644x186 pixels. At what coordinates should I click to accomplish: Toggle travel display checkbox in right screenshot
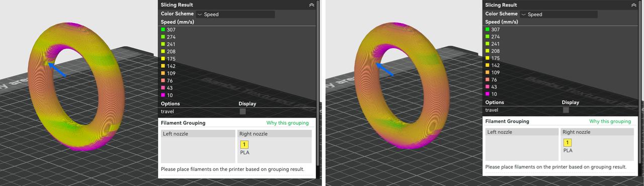coord(566,110)
